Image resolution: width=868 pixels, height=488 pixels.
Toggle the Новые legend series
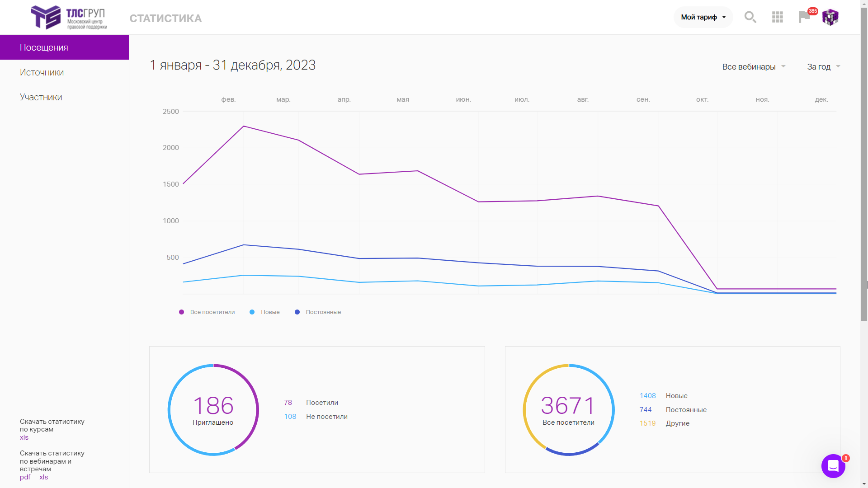pos(264,312)
